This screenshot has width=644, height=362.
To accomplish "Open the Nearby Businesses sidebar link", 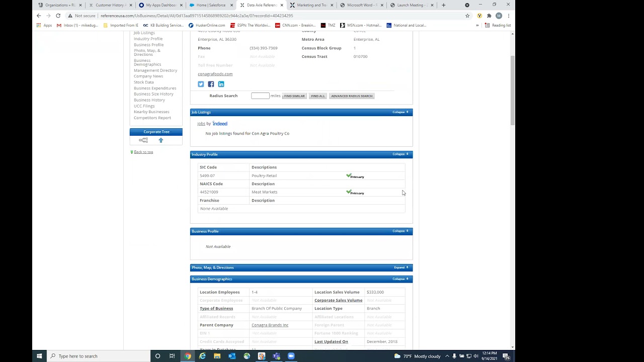I will [151, 112].
